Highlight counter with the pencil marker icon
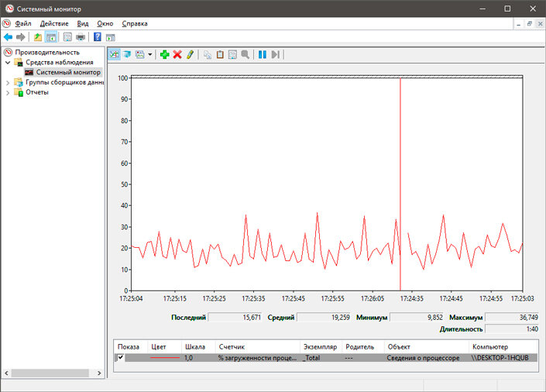Screen dimensions: 546x392 190,54
